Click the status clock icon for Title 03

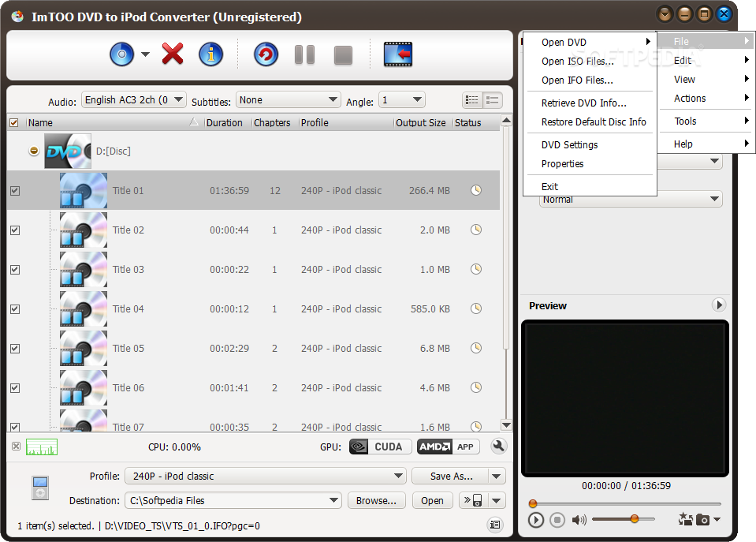pyautogui.click(x=476, y=269)
